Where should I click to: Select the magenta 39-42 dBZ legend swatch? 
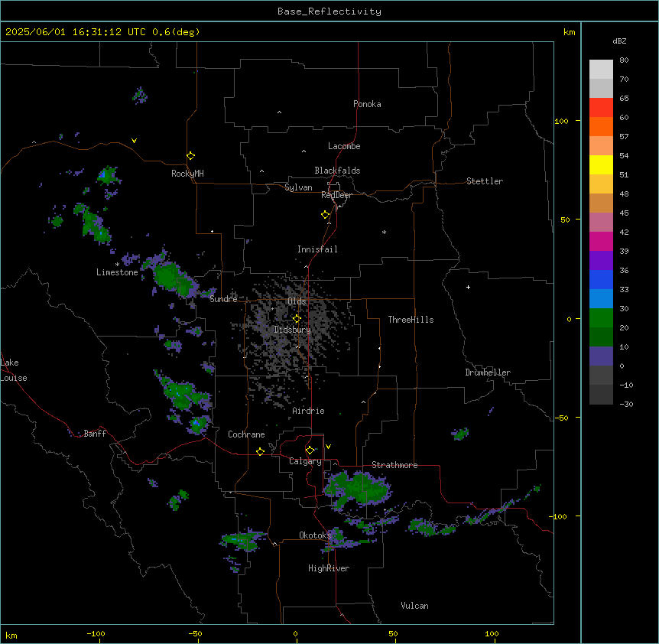(601, 241)
